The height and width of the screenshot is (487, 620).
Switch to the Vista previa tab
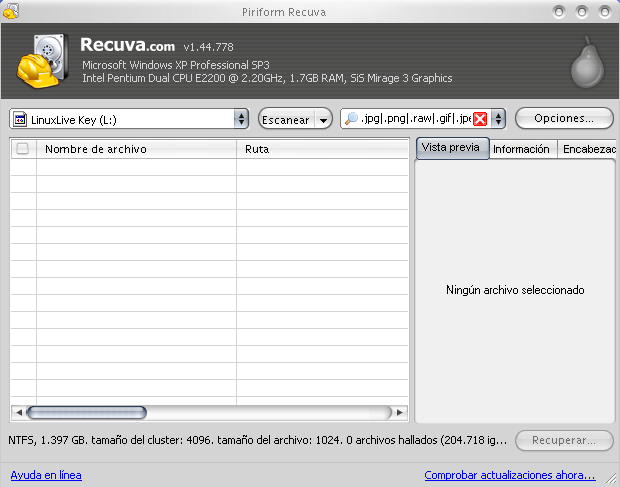click(x=452, y=148)
